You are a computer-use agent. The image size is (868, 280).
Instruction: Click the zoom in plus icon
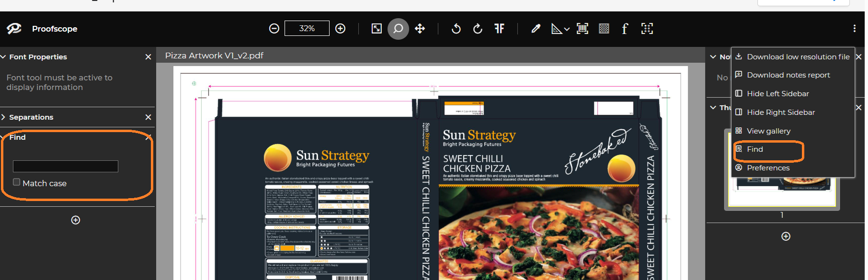pyautogui.click(x=341, y=29)
